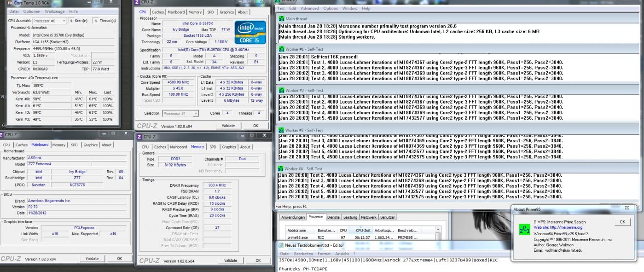644x272 pixels.
Task: Open the Leistung tab in Task Manager
Action: pyautogui.click(x=350, y=217)
